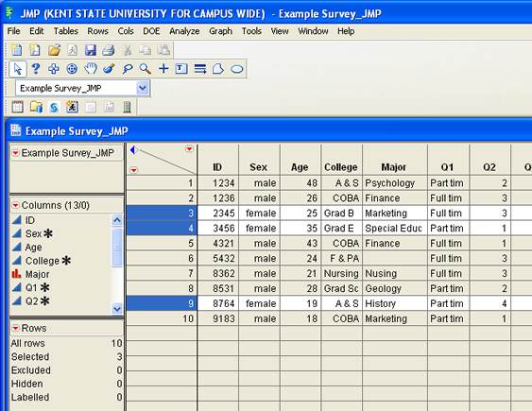Click the server tower icon

[x=127, y=107]
